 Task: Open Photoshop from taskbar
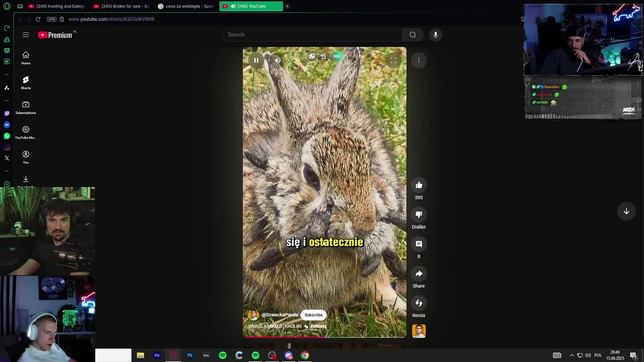pos(190,355)
